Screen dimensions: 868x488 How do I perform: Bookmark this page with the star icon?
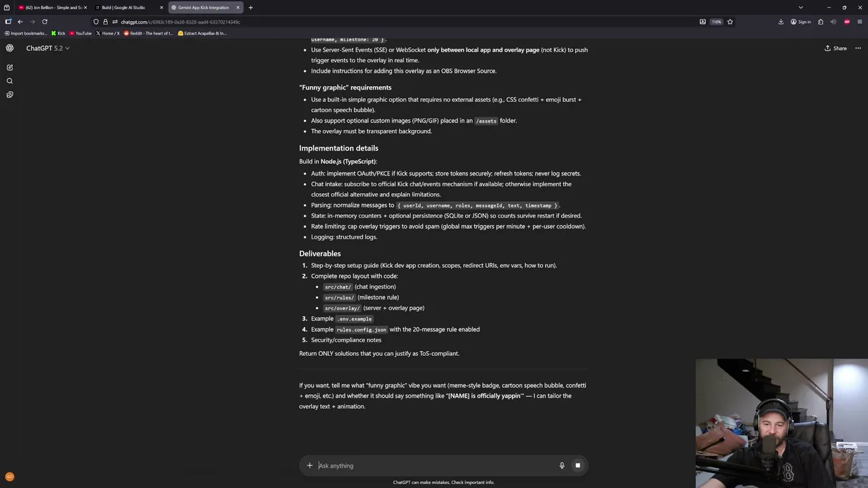[x=730, y=22]
